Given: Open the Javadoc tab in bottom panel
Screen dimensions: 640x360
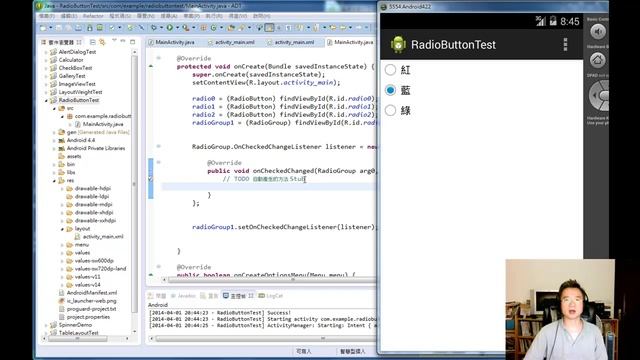Looking at the screenshot, I should (183, 296).
